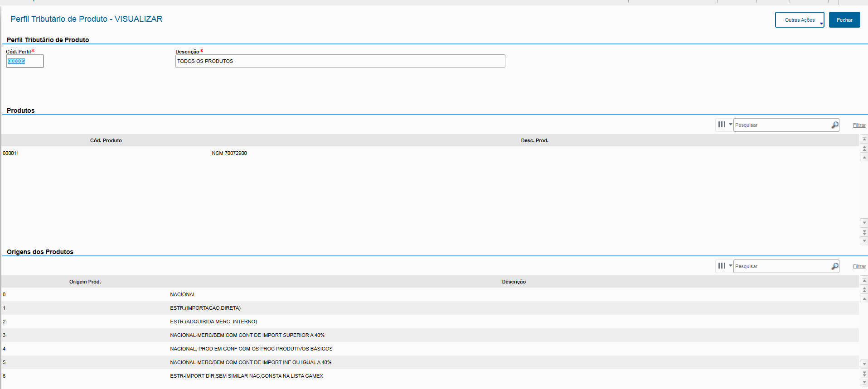Screen dimensions: 868x389
Task: Expand the Outras Ações menu
Action: click(x=799, y=20)
